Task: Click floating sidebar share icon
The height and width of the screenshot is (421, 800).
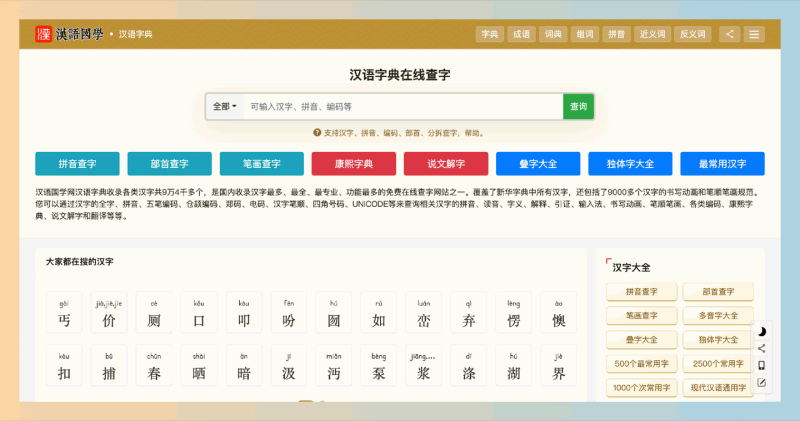Action: pyautogui.click(x=762, y=349)
